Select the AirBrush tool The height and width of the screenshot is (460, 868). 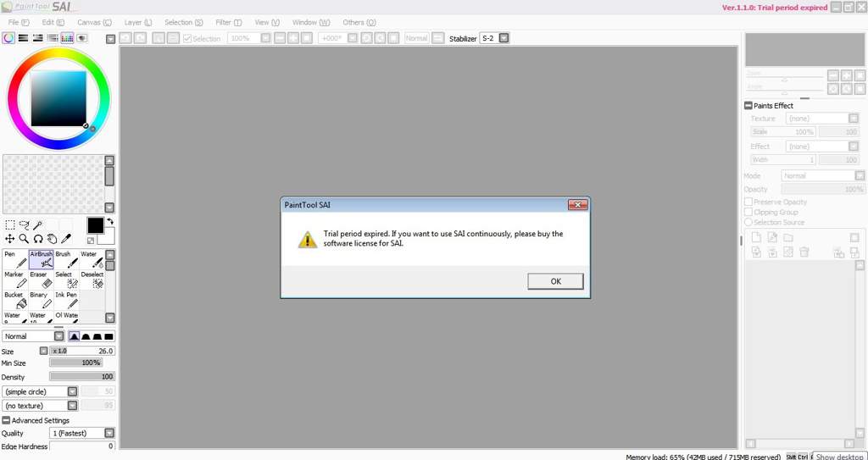[x=42, y=259]
